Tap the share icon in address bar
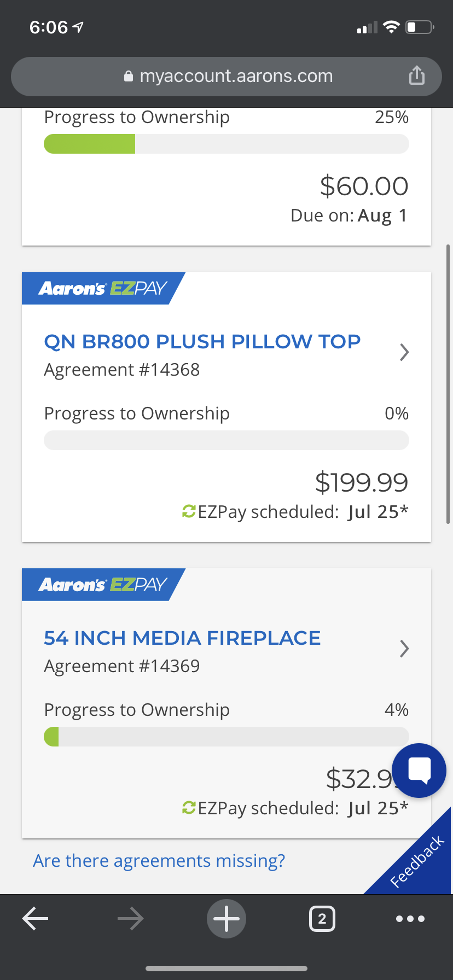The width and height of the screenshot is (453, 980). pyautogui.click(x=416, y=75)
